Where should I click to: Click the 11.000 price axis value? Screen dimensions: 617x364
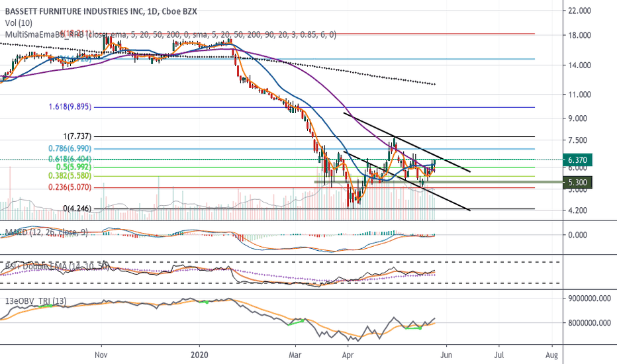click(579, 95)
